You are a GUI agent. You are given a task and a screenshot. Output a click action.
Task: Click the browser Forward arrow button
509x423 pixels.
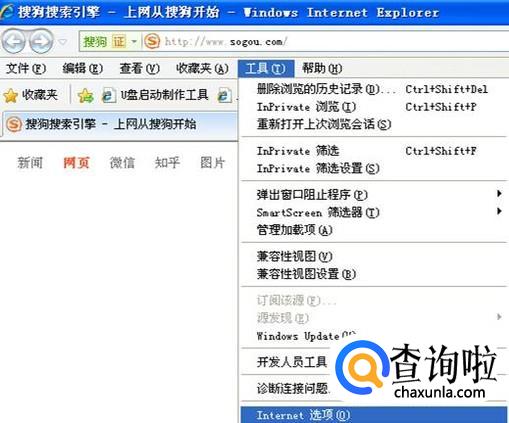point(41,42)
